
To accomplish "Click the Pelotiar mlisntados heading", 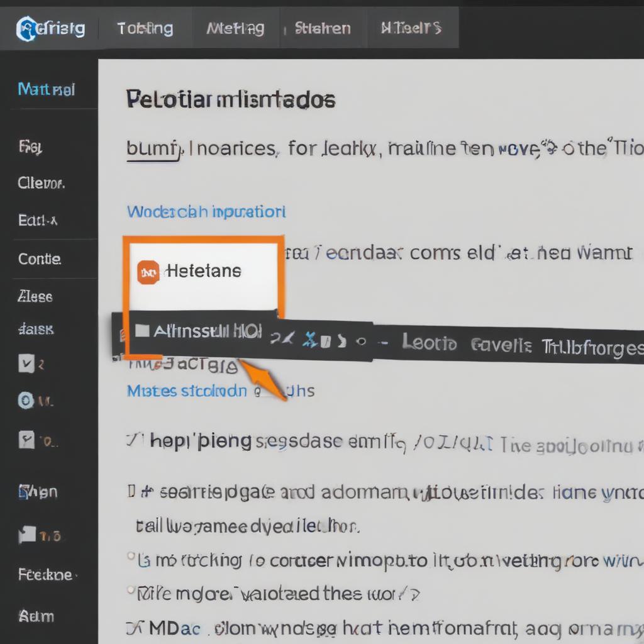I will tap(230, 100).
